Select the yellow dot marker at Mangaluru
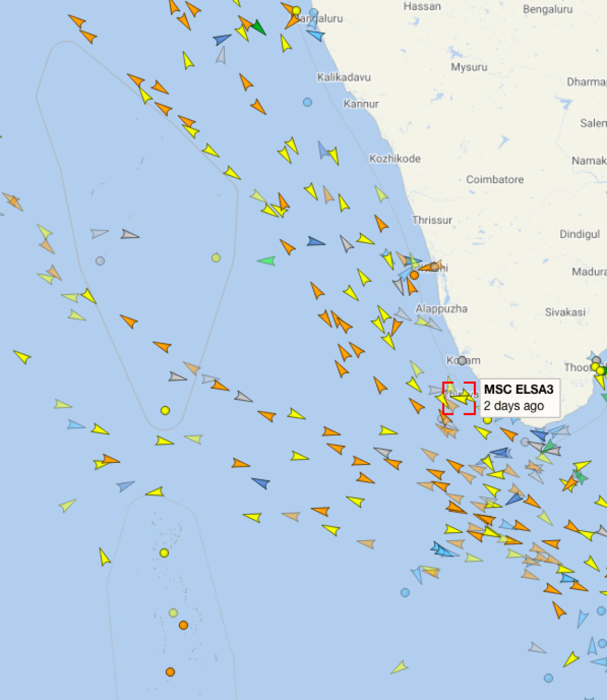This screenshot has height=700, width=607. (x=297, y=11)
